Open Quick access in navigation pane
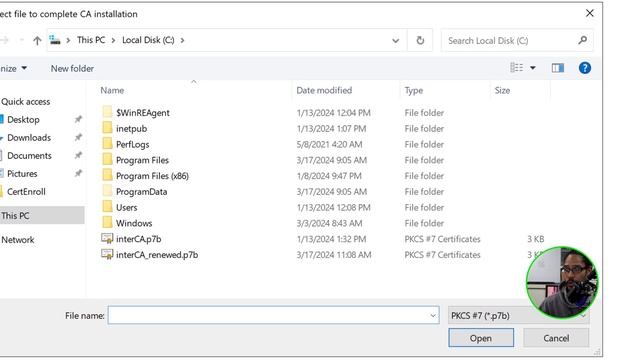640x360 pixels. pos(26,102)
